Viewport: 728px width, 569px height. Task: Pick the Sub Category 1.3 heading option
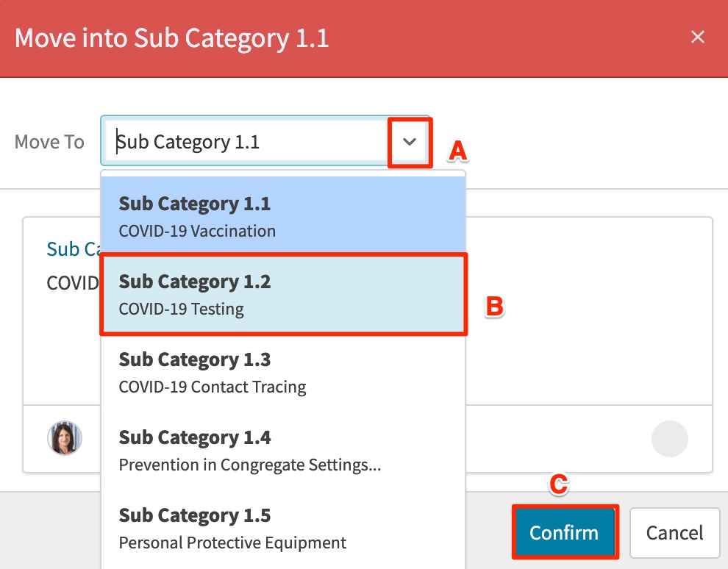pos(195,359)
